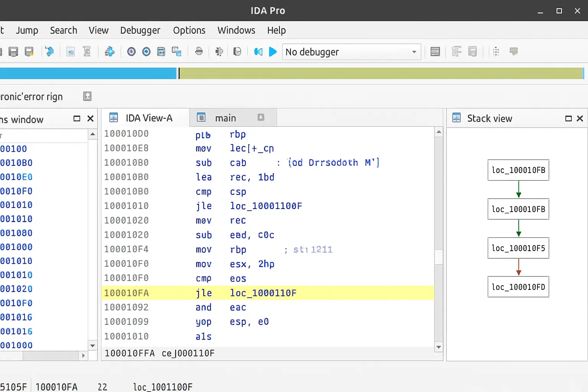Click the Functions window upload icon
Image resolution: width=588 pixels, height=392 pixels.
coord(87,96)
